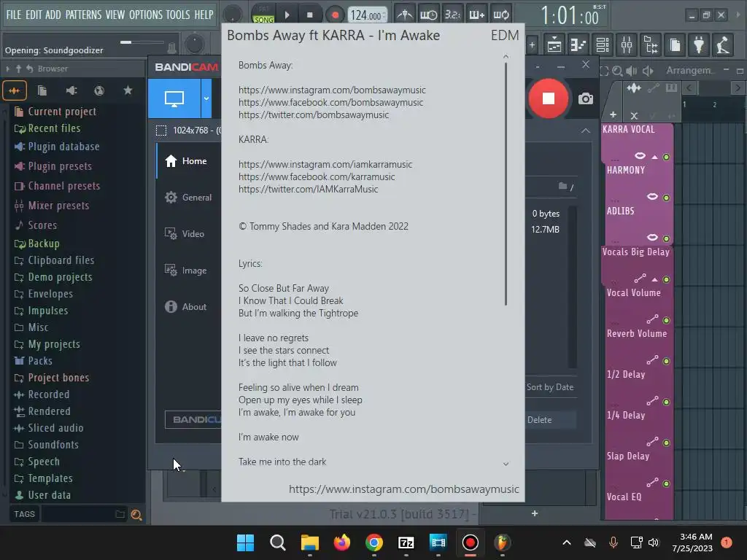Open the project picker (pages) toolbar icon
Image resolution: width=747 pixels, height=560 pixels.
675,44
